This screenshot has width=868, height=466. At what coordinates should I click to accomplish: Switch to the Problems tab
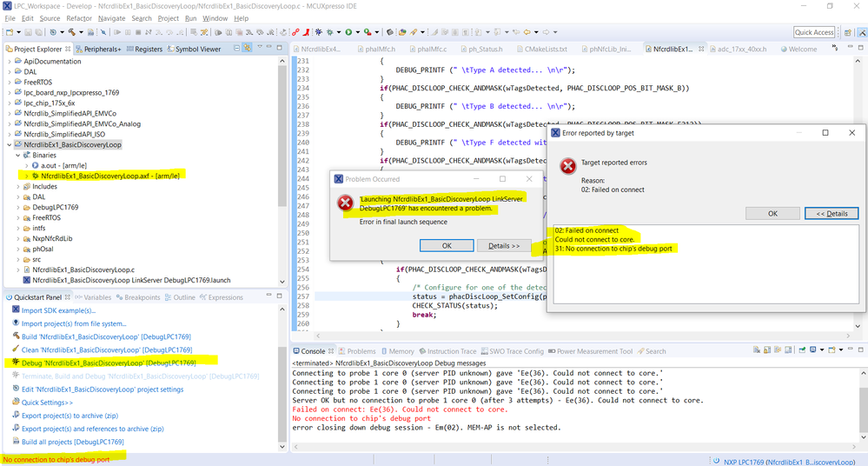click(x=358, y=351)
